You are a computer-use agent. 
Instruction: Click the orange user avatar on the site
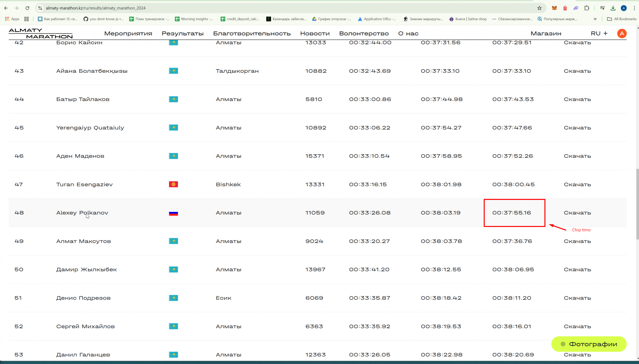pos(622,34)
